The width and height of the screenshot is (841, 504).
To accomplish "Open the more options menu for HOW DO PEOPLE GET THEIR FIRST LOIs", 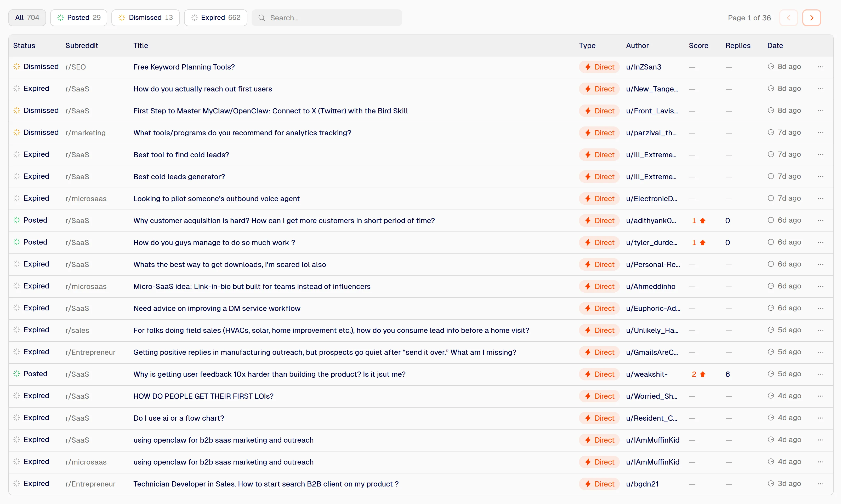I will 820,396.
